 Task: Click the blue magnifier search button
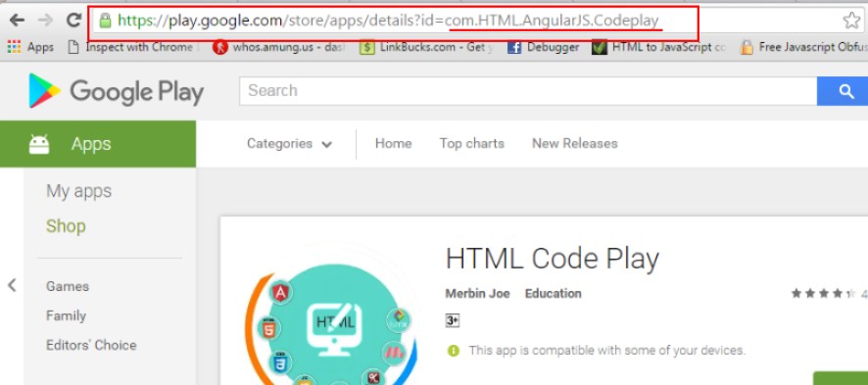pos(843,91)
